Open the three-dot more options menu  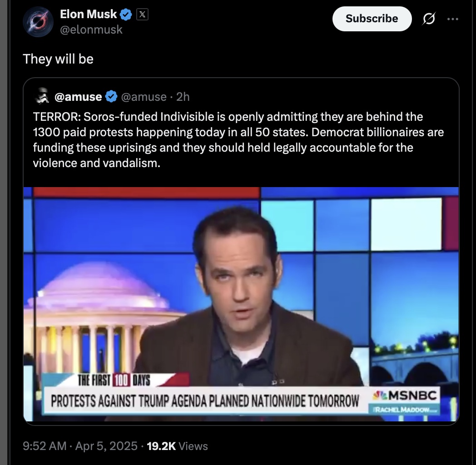(x=453, y=19)
